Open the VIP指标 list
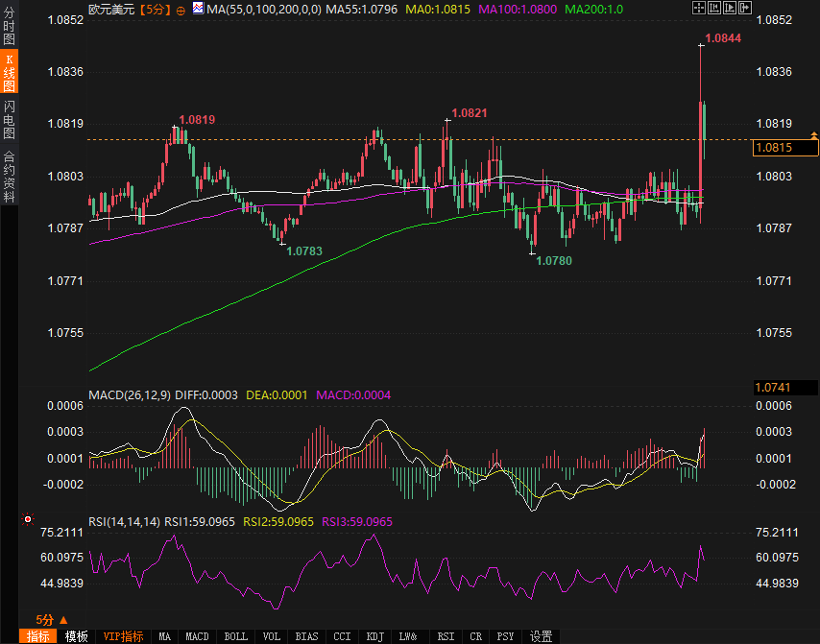Image resolution: width=820 pixels, height=644 pixels. 123,636
